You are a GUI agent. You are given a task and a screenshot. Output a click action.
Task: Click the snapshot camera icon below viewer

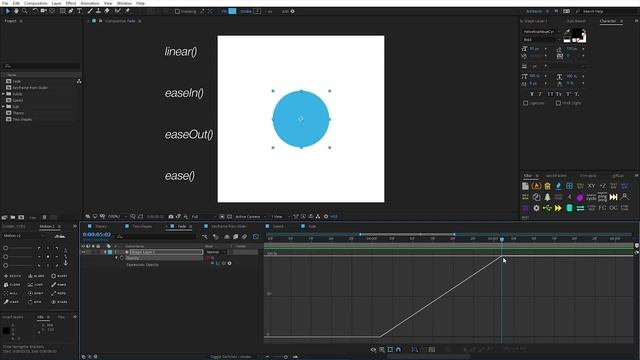tap(171, 216)
